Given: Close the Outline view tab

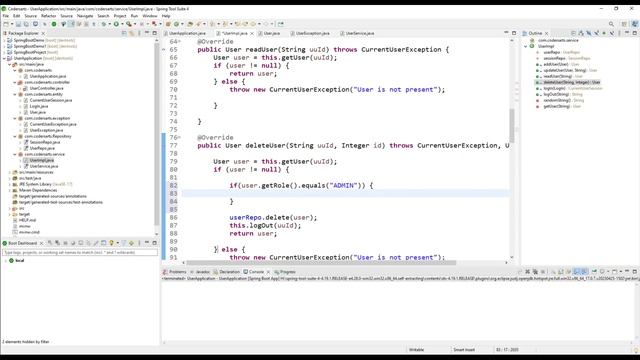Looking at the screenshot, I should point(547,33).
